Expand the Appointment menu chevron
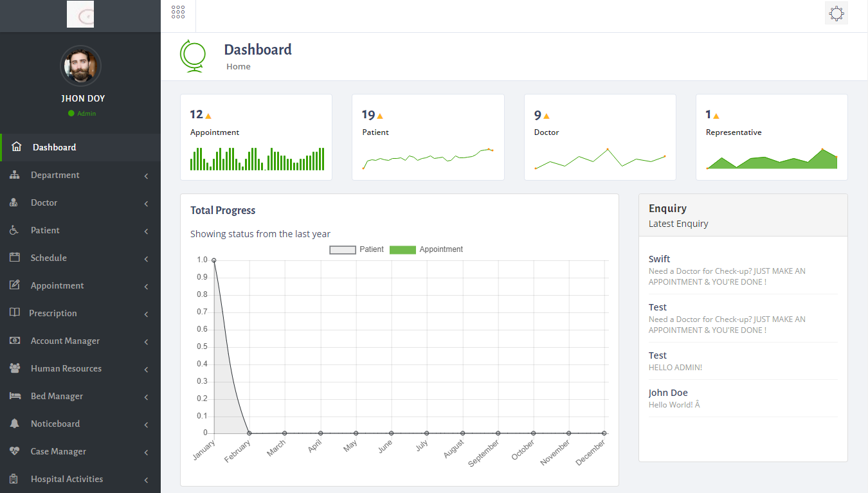This screenshot has height=493, width=868. pos(146,286)
